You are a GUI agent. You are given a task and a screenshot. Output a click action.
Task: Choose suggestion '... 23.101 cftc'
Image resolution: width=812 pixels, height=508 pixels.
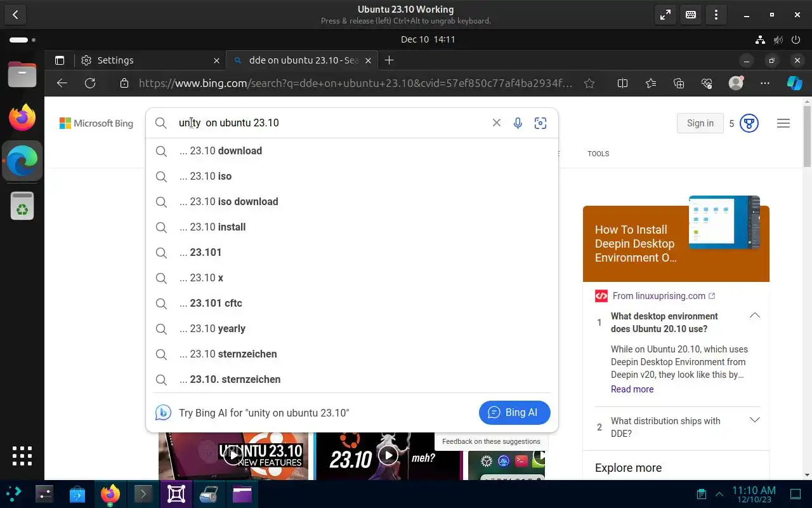tap(352, 304)
